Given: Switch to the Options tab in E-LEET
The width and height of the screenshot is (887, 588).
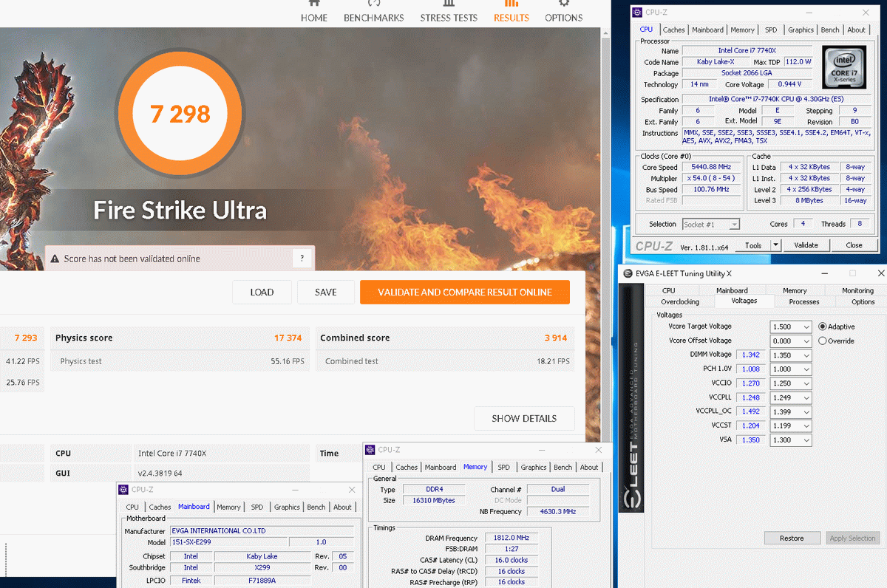Looking at the screenshot, I should point(863,301).
